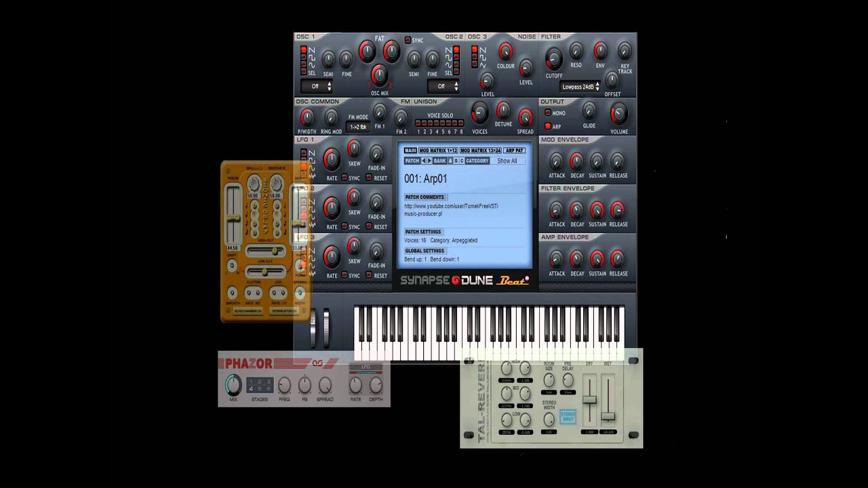Viewport: 868px width, 488px height.
Task: Open the MAIN display tab
Action: click(410, 150)
